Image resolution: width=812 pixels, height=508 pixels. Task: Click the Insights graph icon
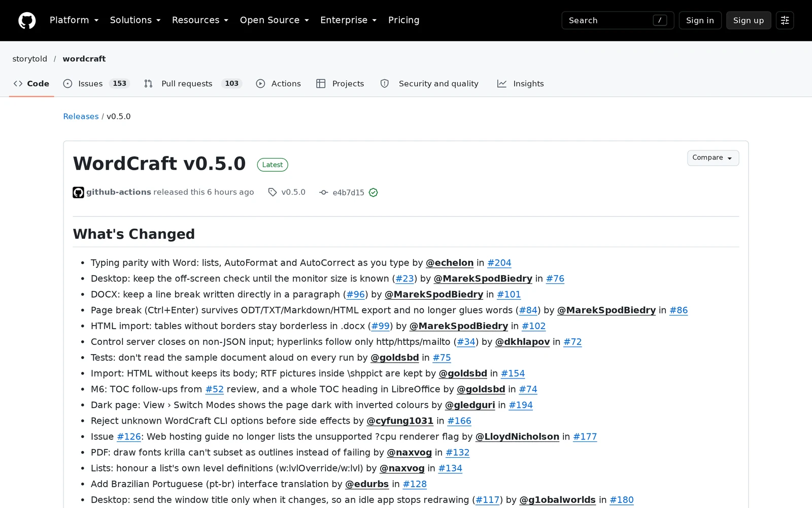coord(502,84)
